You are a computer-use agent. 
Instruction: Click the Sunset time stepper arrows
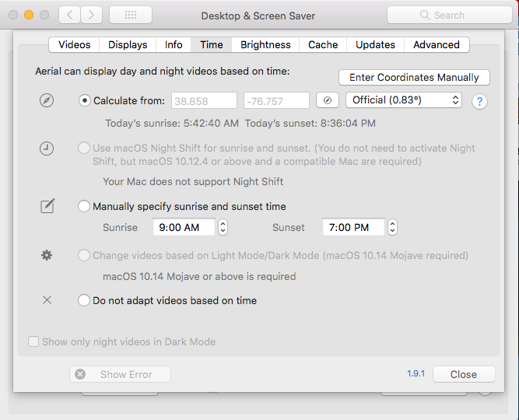click(393, 227)
